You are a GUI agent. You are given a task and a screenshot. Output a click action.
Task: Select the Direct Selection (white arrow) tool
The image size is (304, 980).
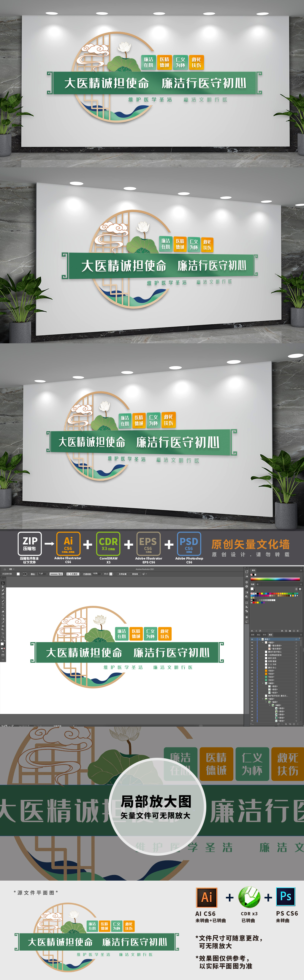click(3, 587)
